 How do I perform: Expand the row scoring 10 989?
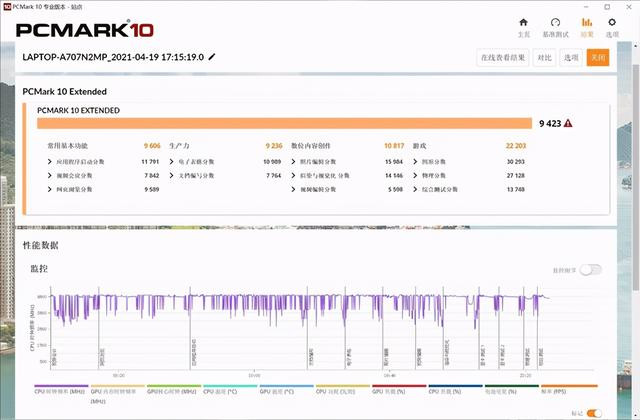(x=171, y=162)
